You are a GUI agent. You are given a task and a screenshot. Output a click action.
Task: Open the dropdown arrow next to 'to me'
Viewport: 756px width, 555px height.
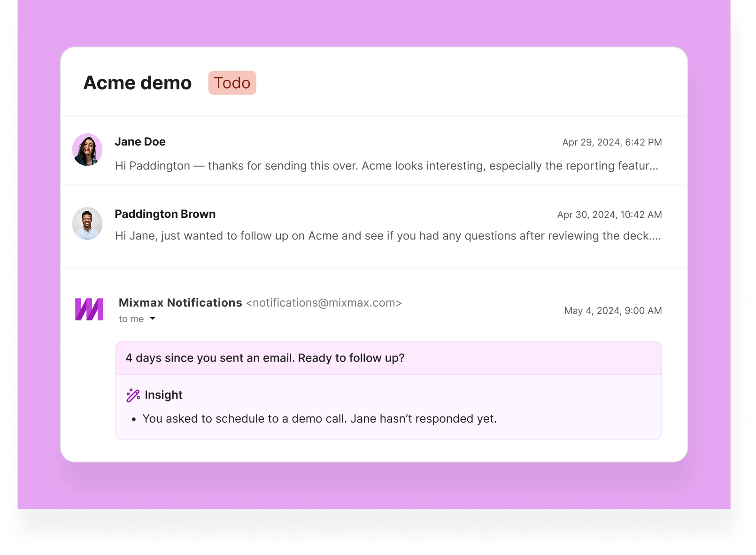[152, 318]
